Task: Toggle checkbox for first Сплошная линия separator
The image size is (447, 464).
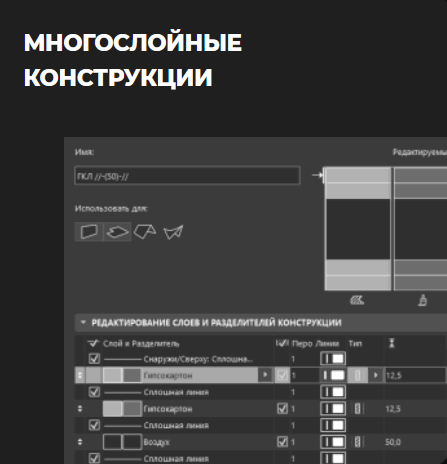Action: [94, 392]
